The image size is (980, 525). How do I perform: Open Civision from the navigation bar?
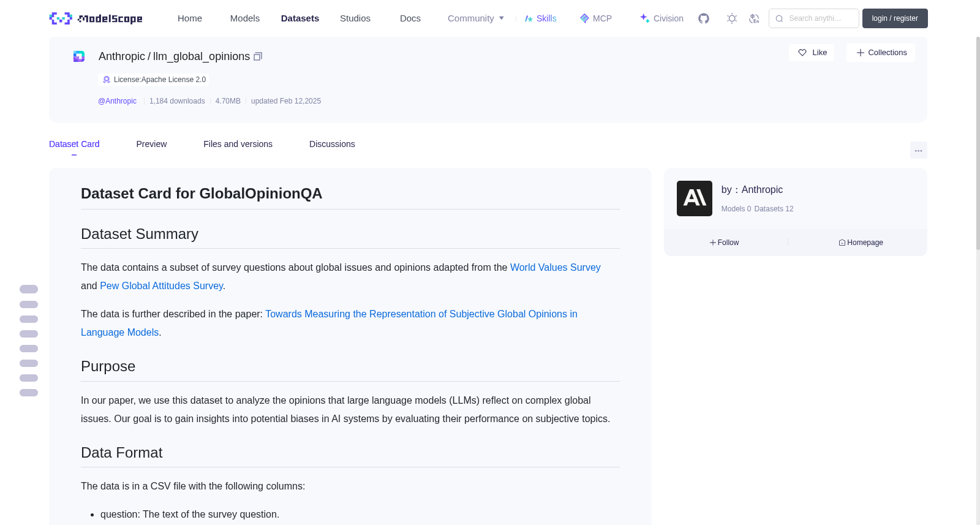click(661, 18)
